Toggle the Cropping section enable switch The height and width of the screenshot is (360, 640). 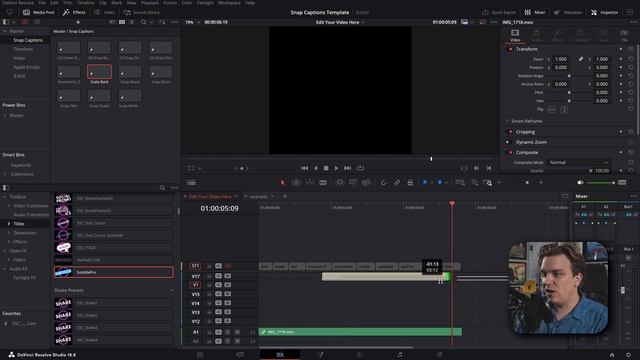tap(510, 132)
